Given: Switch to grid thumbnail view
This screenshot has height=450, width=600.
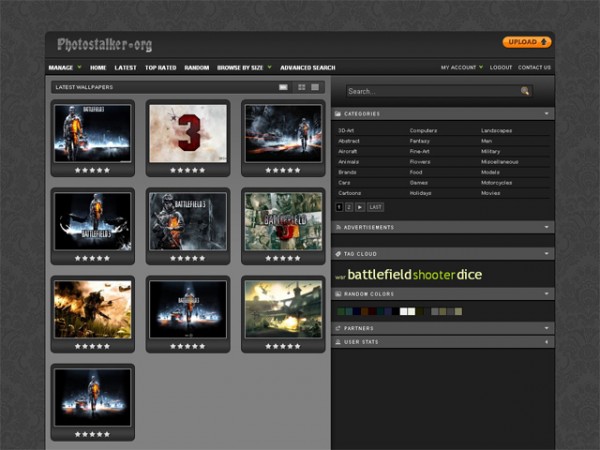Looking at the screenshot, I should [301, 87].
